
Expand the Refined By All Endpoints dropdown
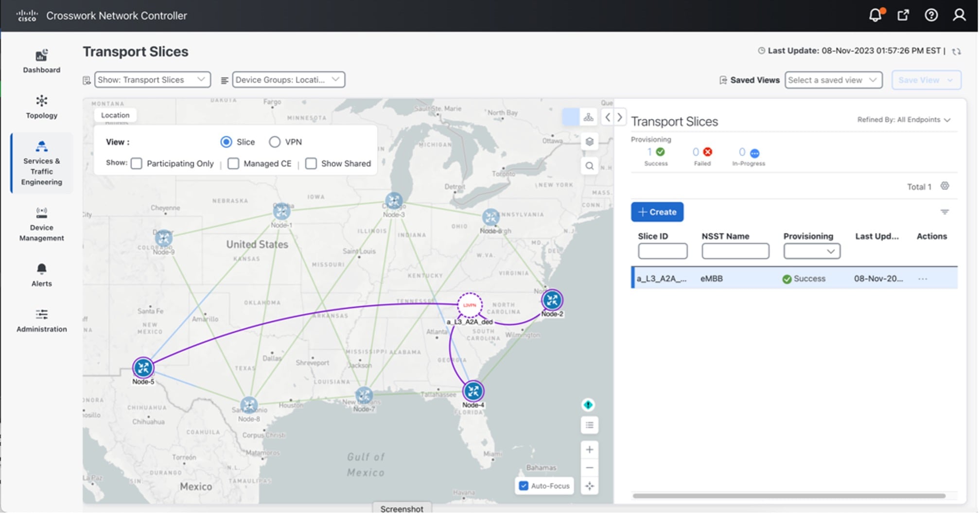[x=947, y=120]
